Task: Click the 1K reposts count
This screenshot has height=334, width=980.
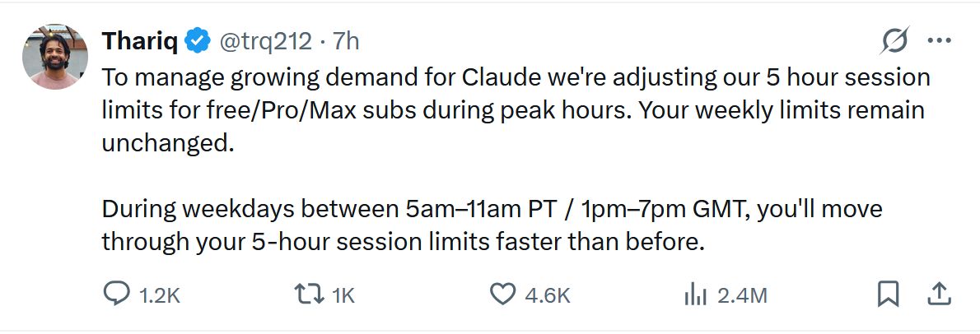Action: click(x=343, y=295)
